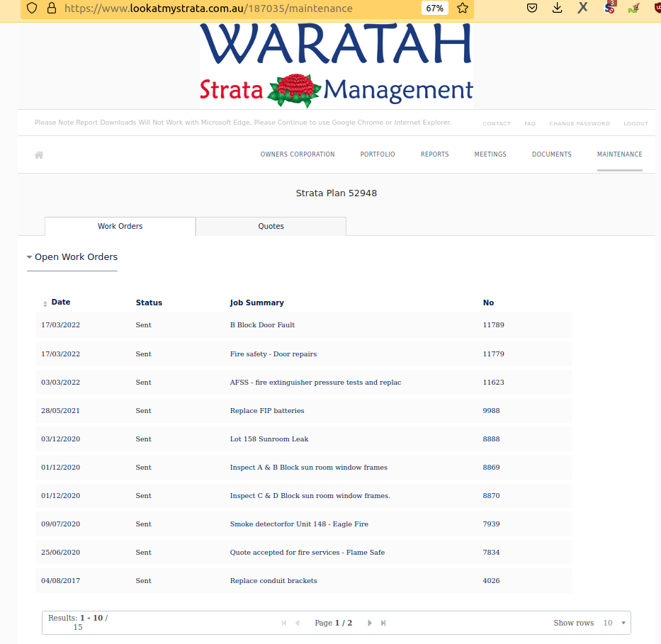Click the Logout link
Screen dimensions: 661x644
pos(636,123)
